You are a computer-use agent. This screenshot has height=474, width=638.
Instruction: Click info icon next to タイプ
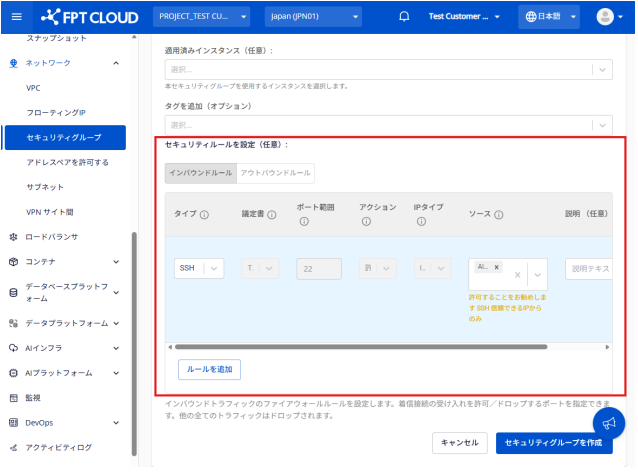pyautogui.click(x=204, y=214)
